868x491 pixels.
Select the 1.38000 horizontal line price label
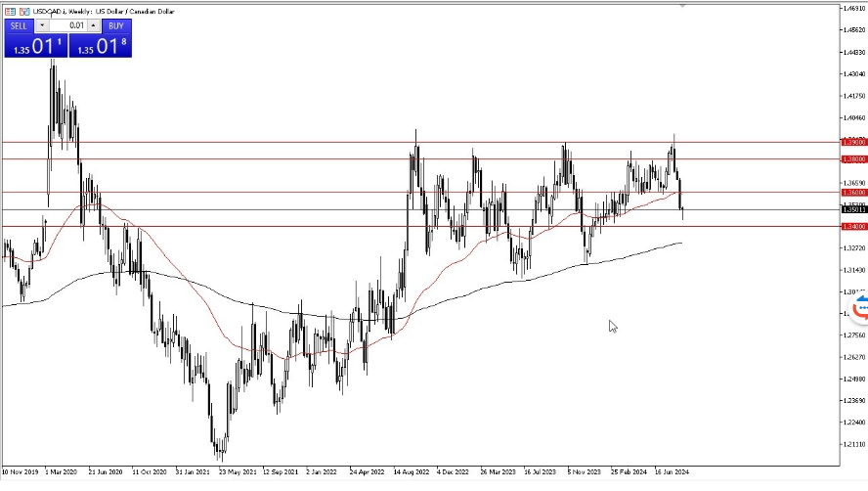(853, 158)
